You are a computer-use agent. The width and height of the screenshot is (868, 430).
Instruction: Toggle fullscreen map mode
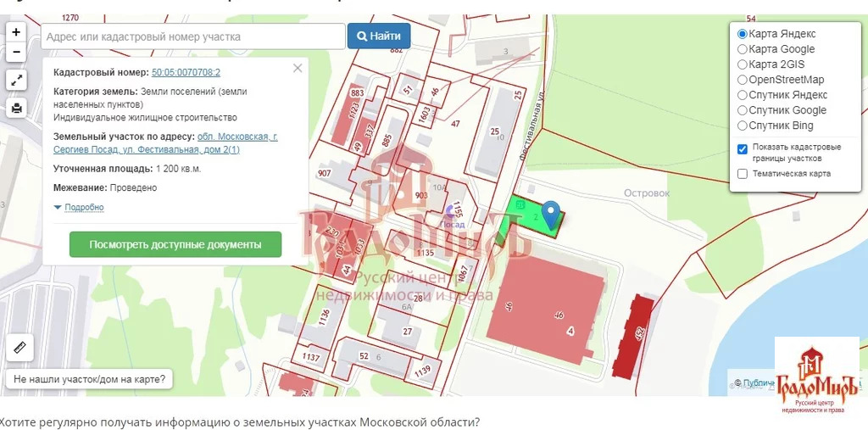point(16,80)
